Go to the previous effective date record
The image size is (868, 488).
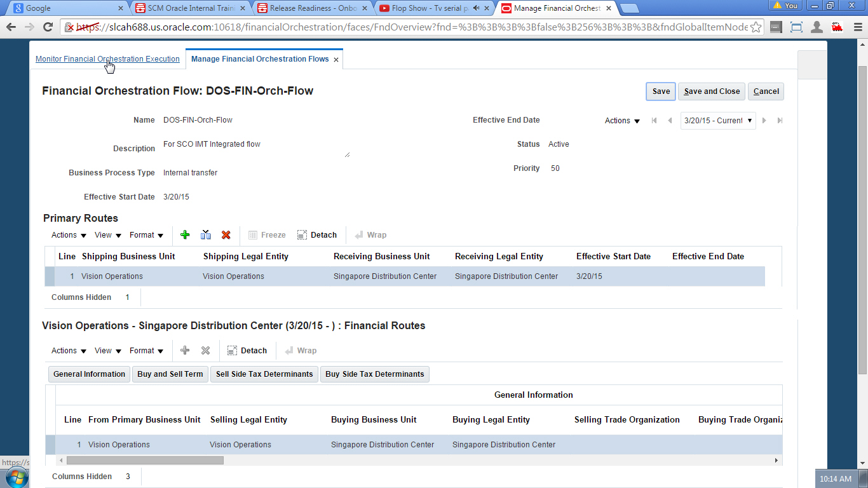670,121
